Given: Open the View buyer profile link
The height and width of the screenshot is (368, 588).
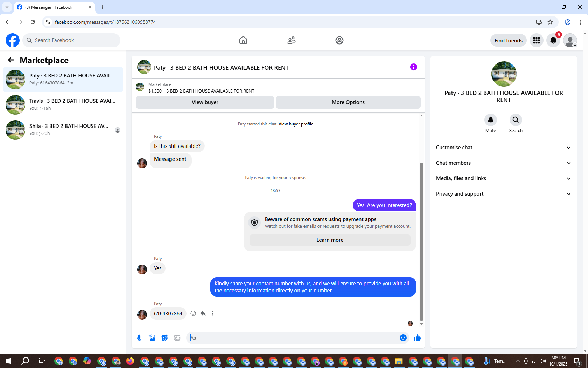Looking at the screenshot, I should [296, 124].
